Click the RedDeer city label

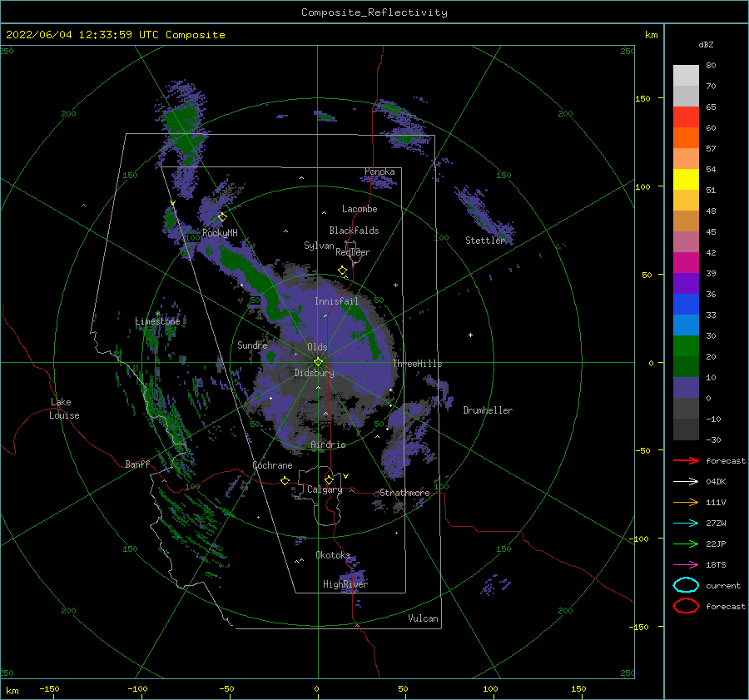click(x=353, y=252)
